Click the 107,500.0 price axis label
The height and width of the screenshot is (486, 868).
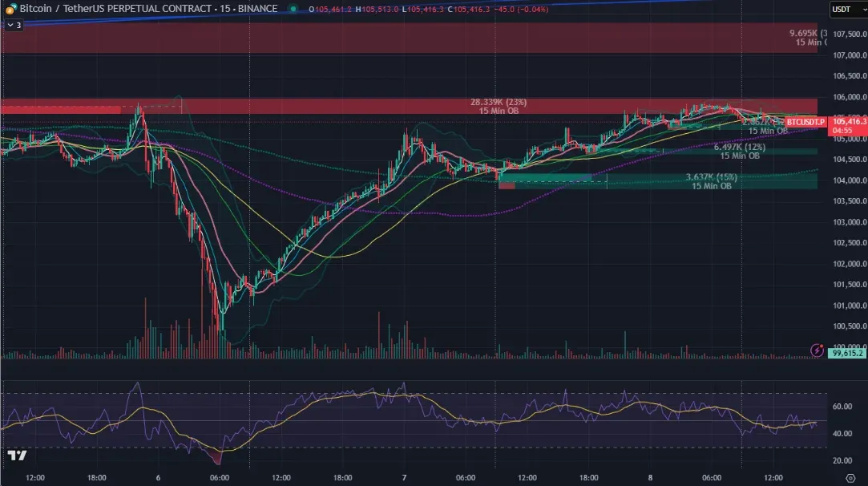[x=850, y=34]
